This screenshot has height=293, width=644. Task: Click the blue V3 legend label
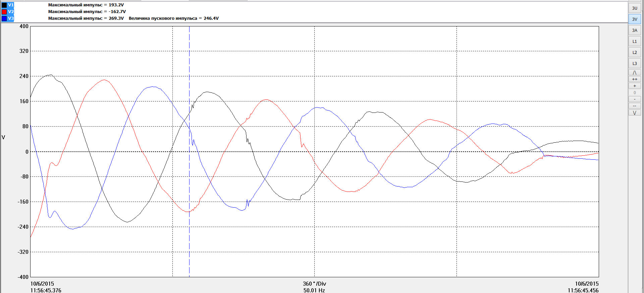tap(11, 18)
